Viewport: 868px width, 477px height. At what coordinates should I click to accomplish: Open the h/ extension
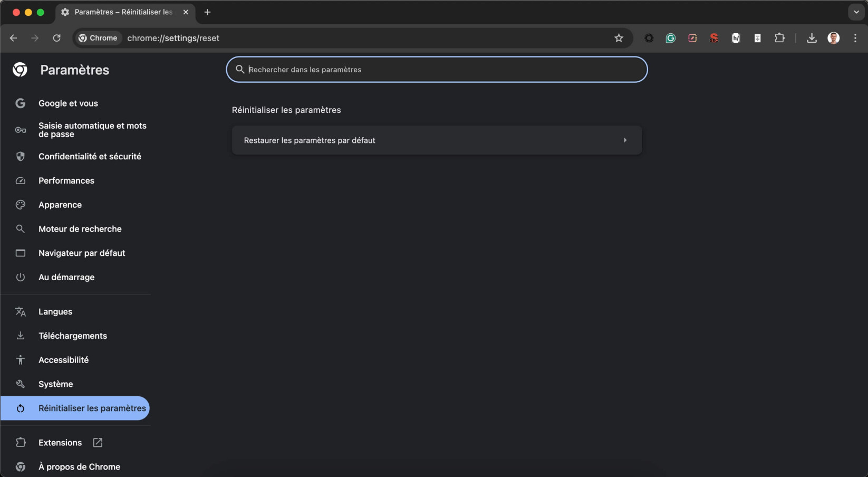[x=736, y=38]
